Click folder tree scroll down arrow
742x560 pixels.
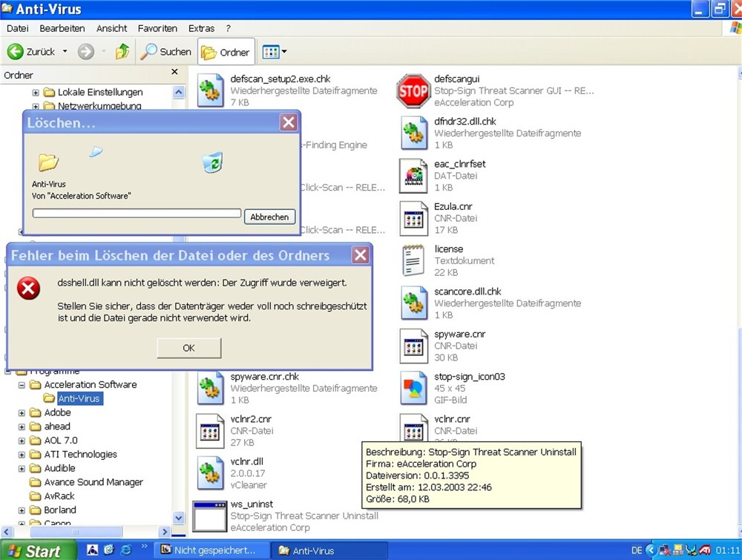pyautogui.click(x=178, y=518)
